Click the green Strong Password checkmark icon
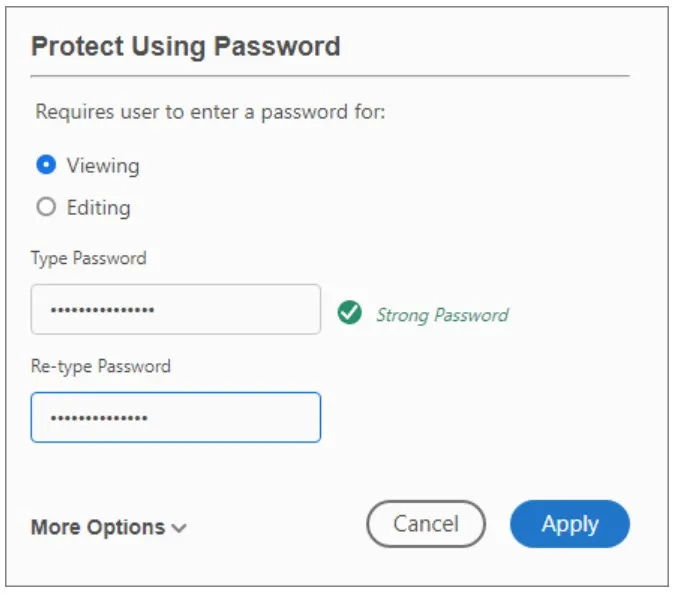Viewport: 675px width, 597px height. point(349,314)
